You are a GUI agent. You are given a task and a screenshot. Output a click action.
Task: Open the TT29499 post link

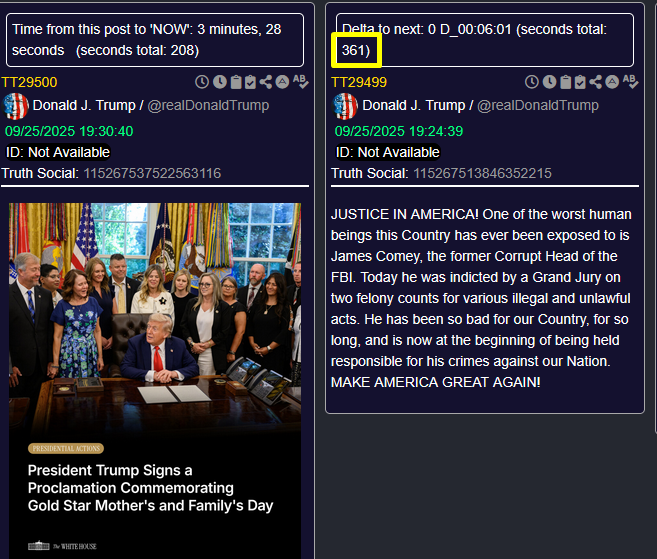(x=359, y=82)
